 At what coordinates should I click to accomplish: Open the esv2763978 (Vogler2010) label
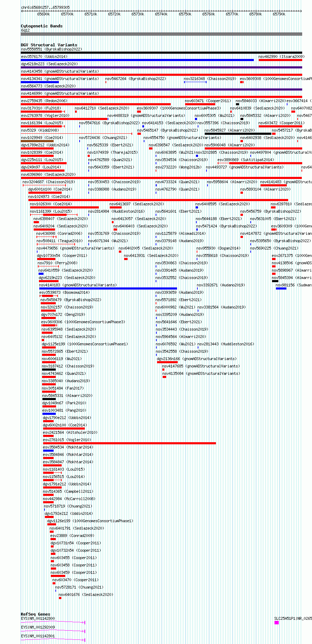[x=45, y=115]
